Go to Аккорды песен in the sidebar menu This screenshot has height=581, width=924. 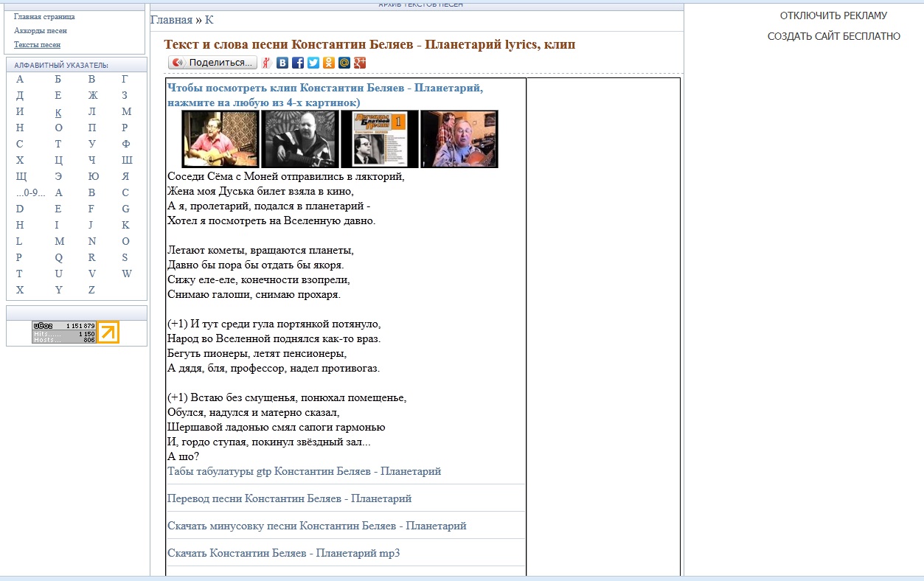[x=41, y=31]
